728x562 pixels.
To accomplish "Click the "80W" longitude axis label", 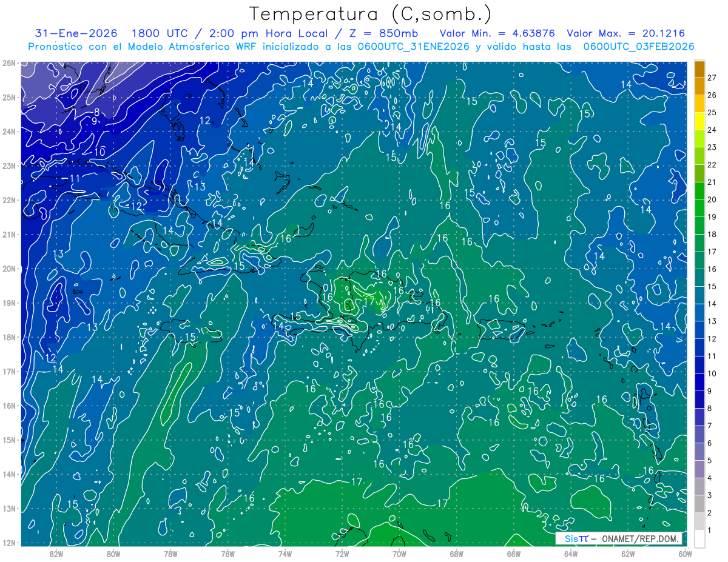I will [113, 553].
